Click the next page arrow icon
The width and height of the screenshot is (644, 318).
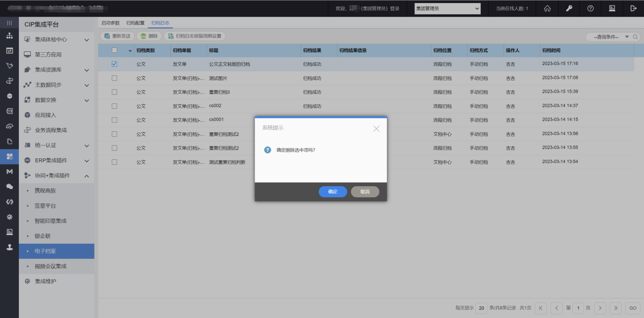(600, 308)
